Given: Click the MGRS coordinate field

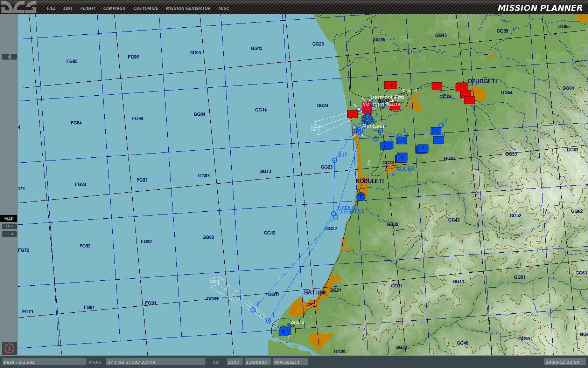Looking at the screenshot, I should (x=156, y=362).
